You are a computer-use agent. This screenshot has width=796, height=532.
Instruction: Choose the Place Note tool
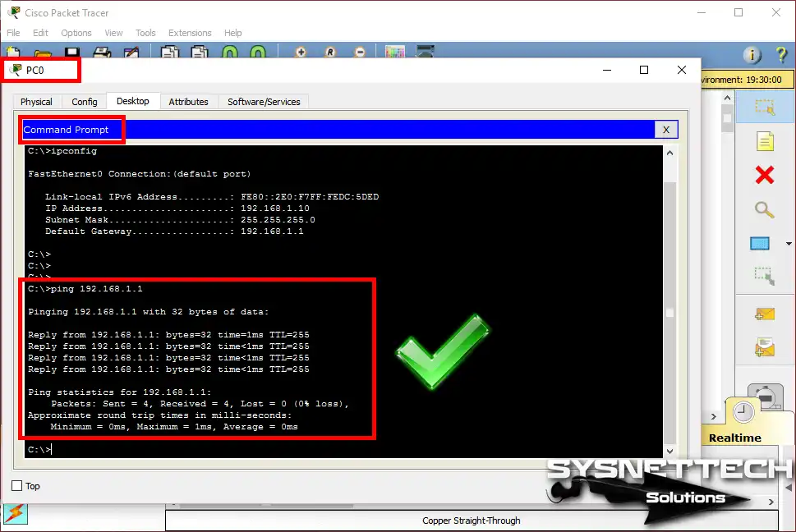click(x=765, y=141)
